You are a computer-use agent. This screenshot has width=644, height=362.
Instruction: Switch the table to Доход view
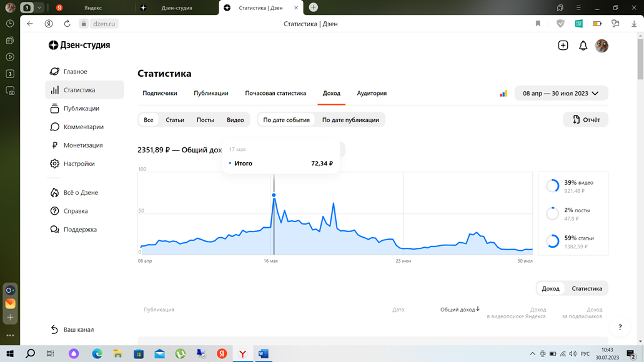pyautogui.click(x=550, y=288)
